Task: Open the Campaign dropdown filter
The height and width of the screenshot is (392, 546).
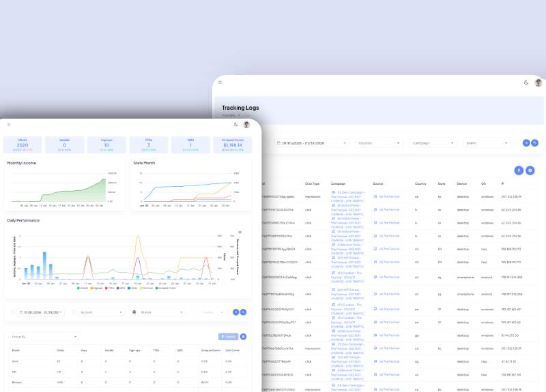Action: [433, 143]
